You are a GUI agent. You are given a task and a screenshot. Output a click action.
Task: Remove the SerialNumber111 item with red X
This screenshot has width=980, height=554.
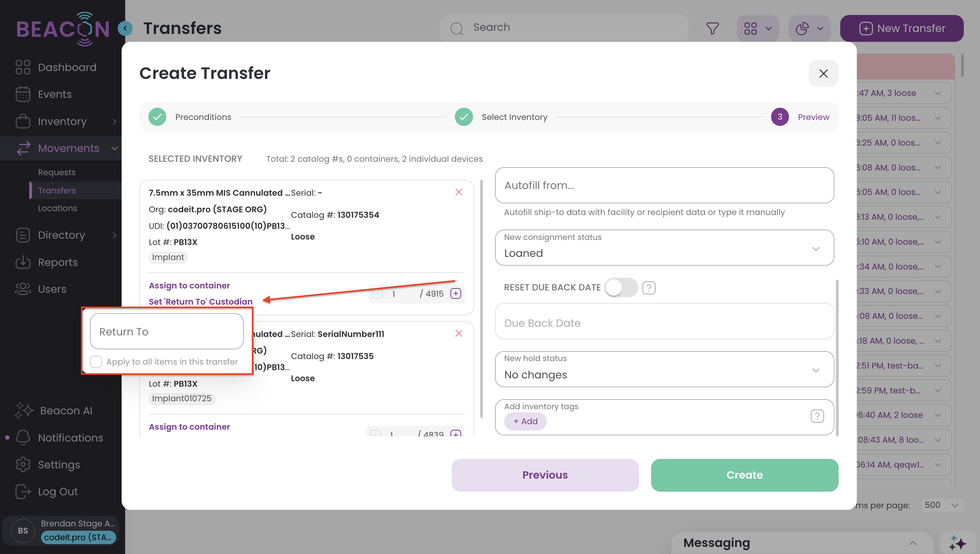(x=458, y=333)
